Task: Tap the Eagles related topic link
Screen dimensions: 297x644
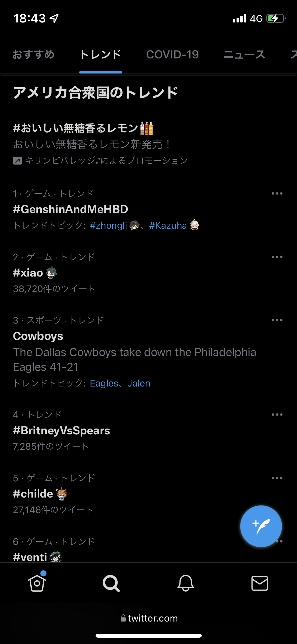Action: click(104, 383)
